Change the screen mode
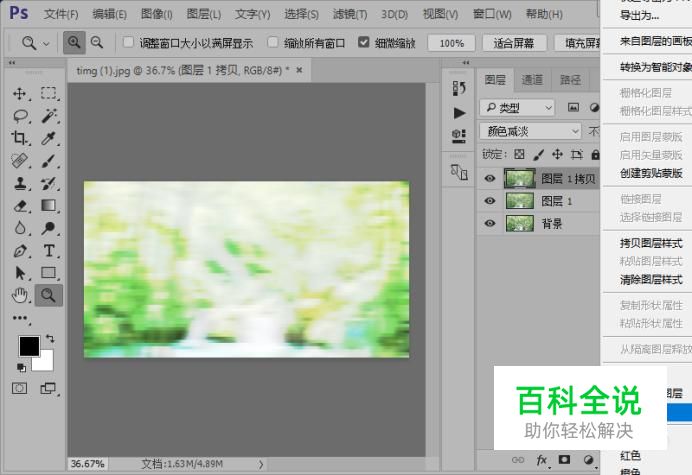Viewport: 692px width, 475px height. tap(48, 388)
